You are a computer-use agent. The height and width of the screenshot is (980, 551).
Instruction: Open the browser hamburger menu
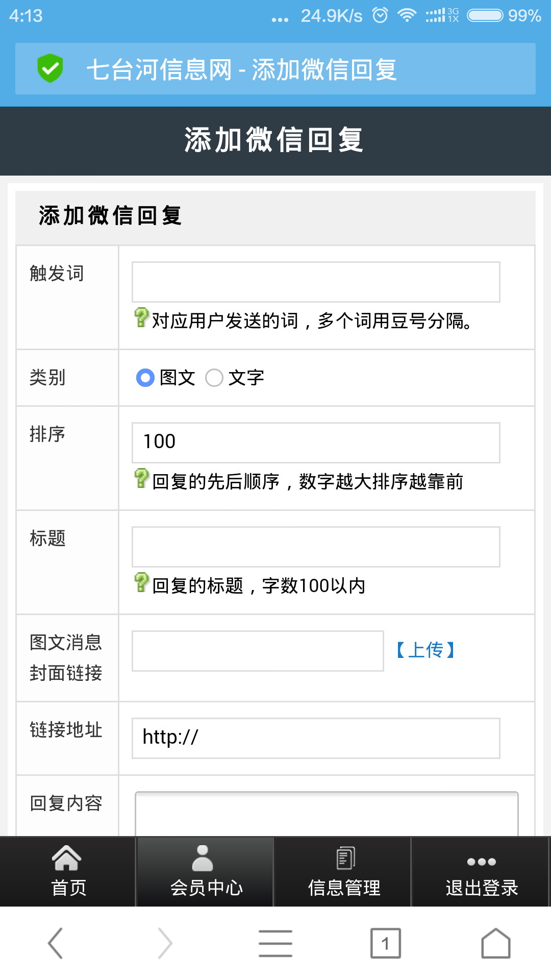[275, 943]
